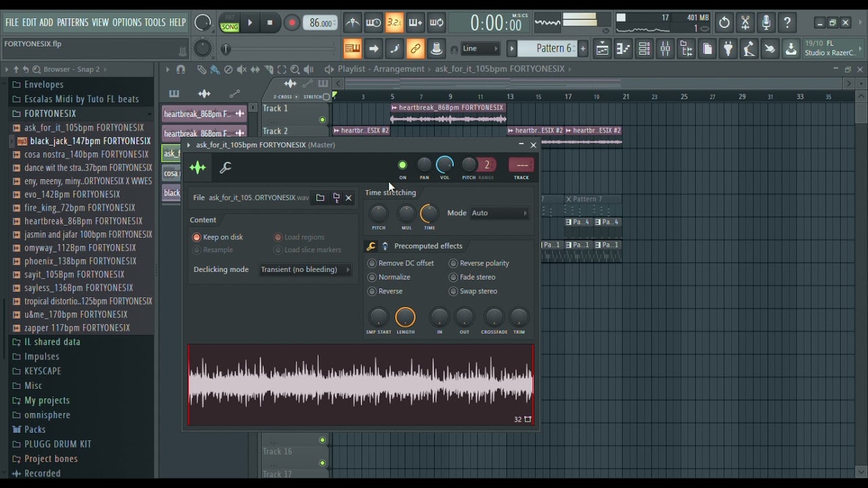868x488 pixels.
Task: Toggle the link (multilink controllers) icon
Action: tap(415, 49)
